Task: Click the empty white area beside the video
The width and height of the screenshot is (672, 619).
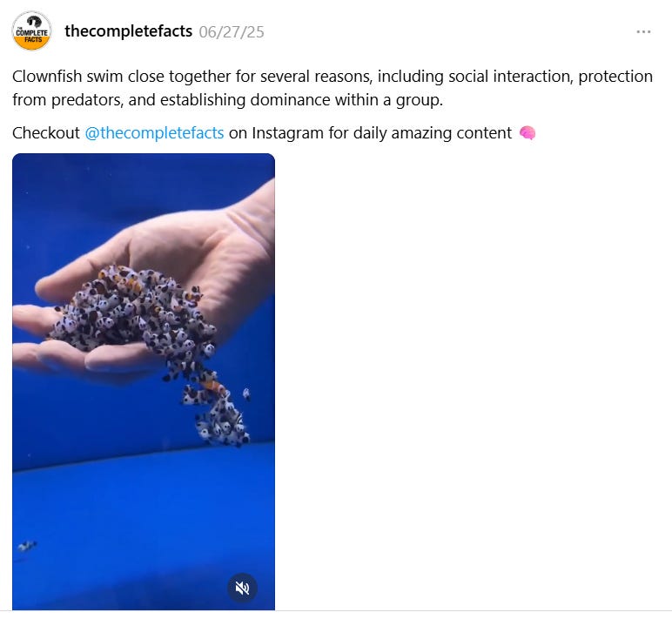Action: [x=472, y=381]
